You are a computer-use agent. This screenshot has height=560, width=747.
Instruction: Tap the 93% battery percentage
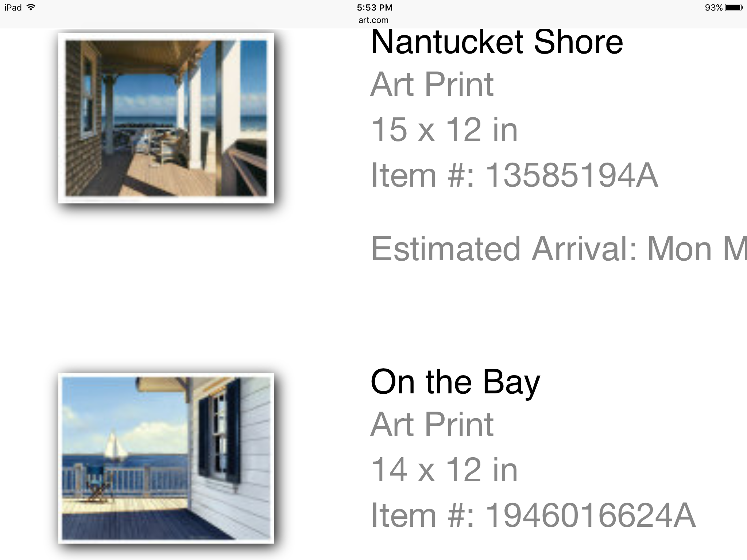coord(713,7)
